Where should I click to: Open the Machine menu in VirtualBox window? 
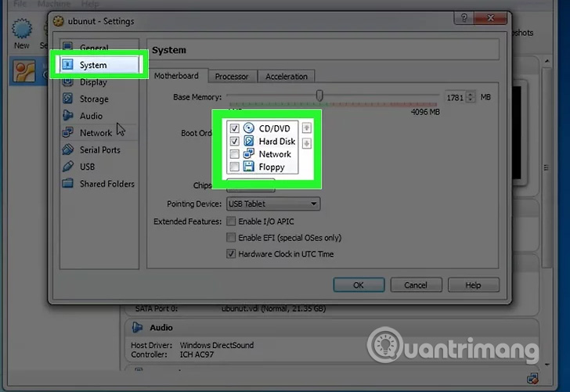pyautogui.click(x=54, y=4)
